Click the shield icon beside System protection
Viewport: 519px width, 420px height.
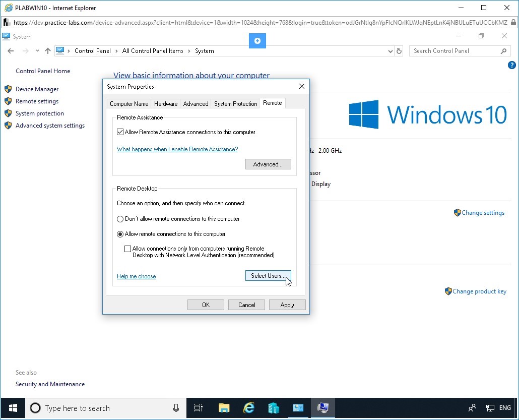point(8,113)
